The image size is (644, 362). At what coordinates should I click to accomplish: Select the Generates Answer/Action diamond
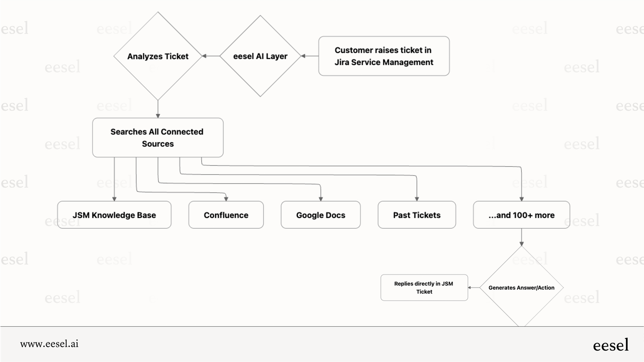(521, 287)
